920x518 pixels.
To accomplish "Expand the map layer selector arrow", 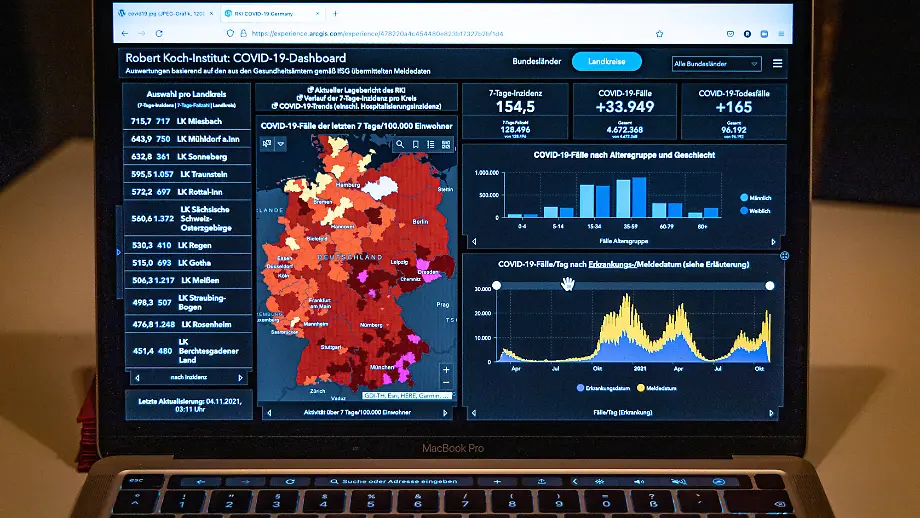I will 281,144.
